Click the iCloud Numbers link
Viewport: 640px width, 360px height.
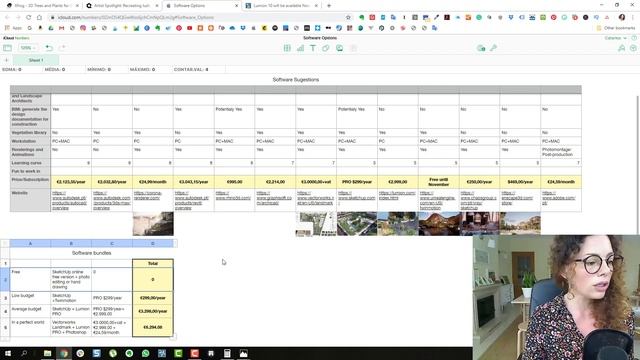click(x=16, y=38)
